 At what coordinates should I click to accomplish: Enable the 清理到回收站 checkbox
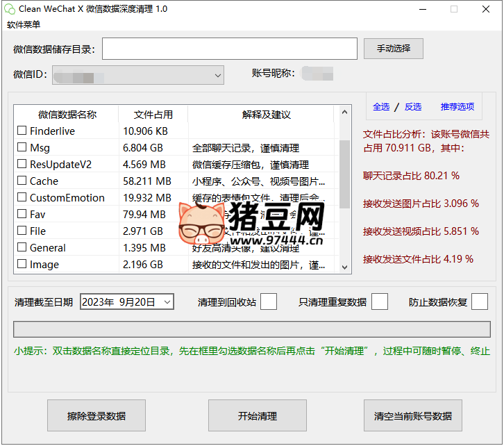coord(269,302)
